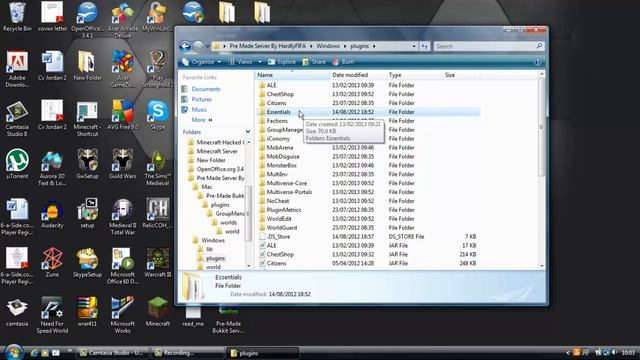Open the Organize menu dropdown
640x360 pixels.
pos(202,62)
